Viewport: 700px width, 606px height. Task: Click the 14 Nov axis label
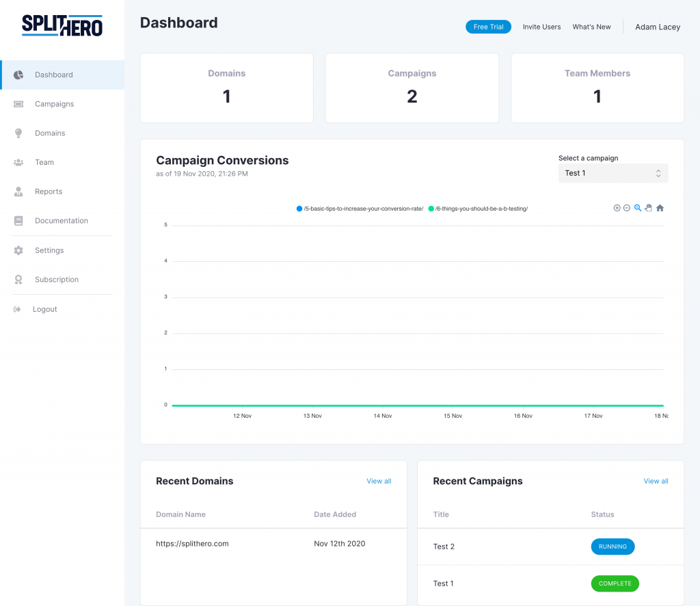click(383, 416)
